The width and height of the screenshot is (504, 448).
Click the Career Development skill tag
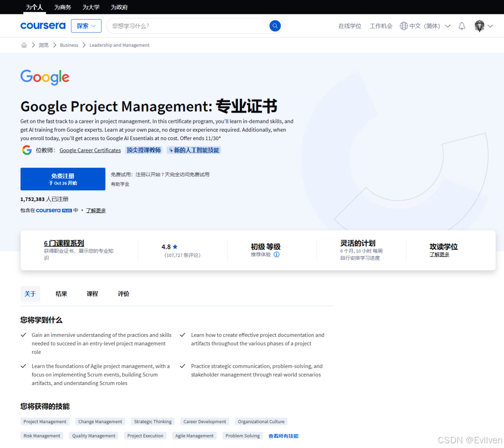(204, 422)
